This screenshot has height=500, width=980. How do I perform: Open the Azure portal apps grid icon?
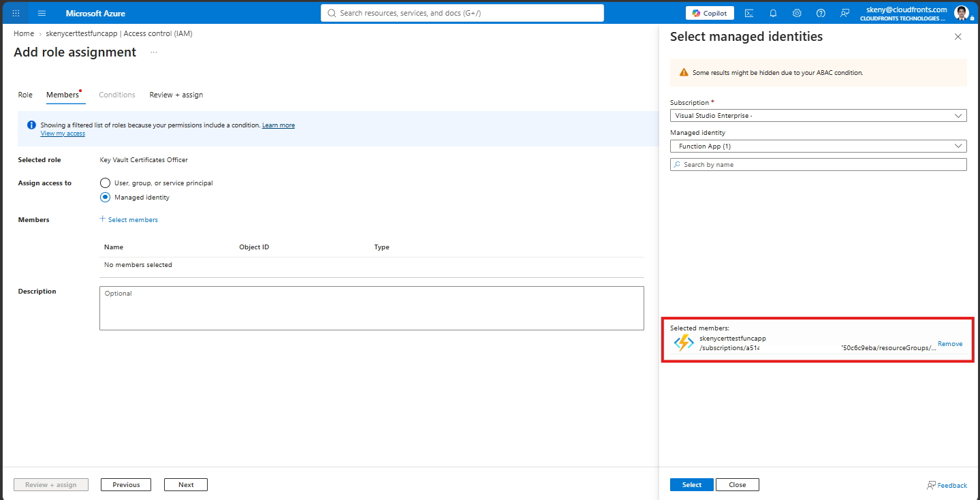pyautogui.click(x=16, y=13)
